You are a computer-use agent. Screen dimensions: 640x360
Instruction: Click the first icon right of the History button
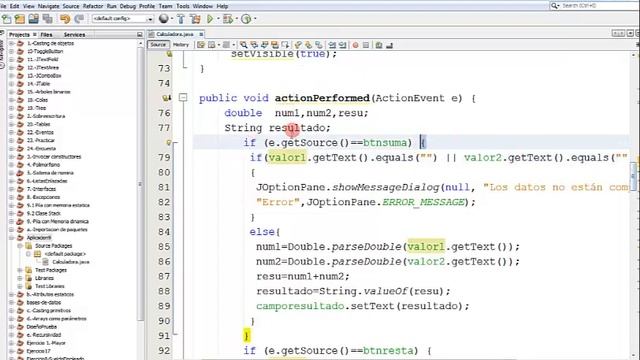point(201,45)
